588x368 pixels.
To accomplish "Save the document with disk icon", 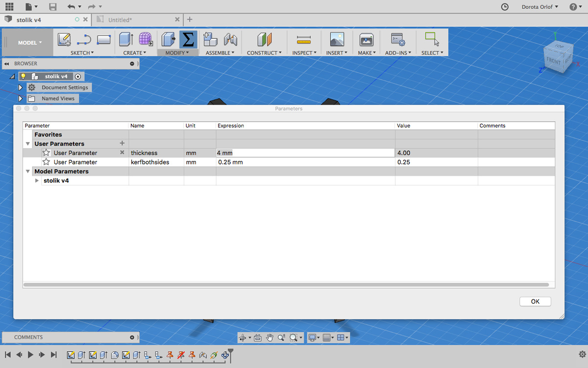I will click(53, 6).
